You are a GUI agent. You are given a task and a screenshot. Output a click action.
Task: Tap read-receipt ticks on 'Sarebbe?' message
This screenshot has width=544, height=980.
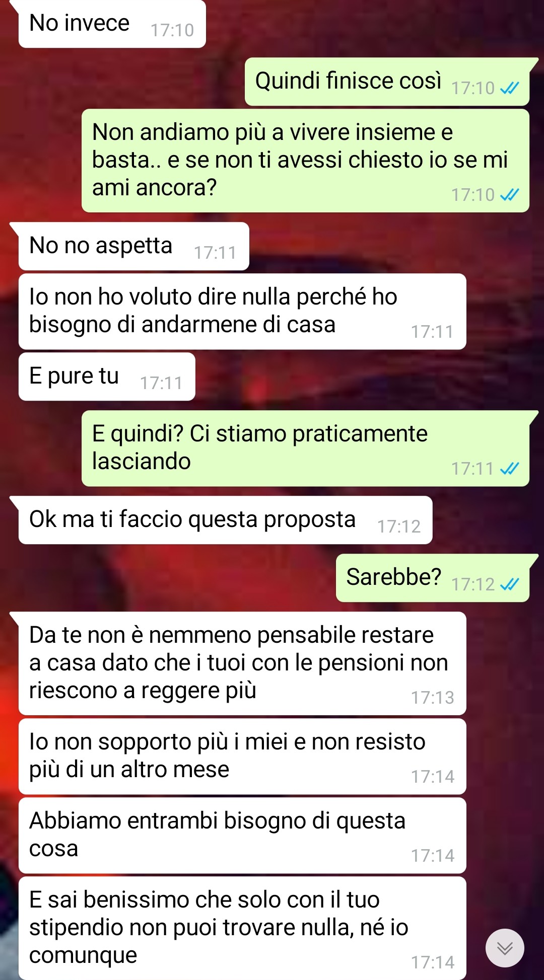point(509,584)
